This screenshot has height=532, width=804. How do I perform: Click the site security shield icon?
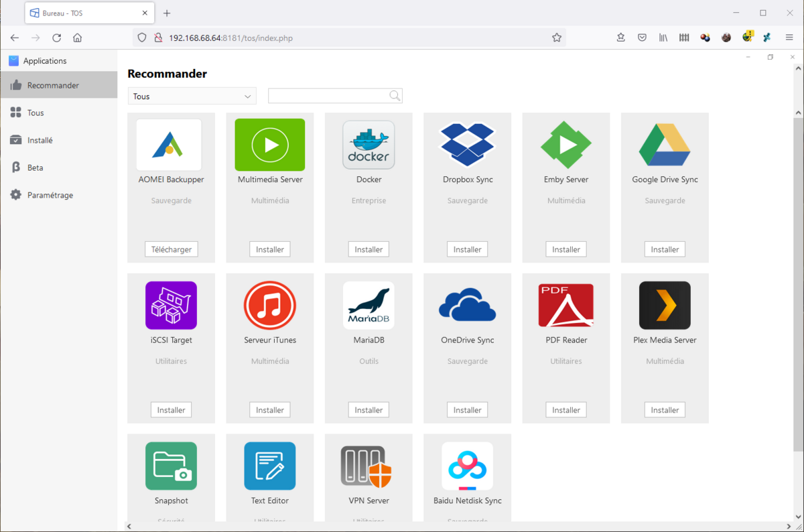tap(142, 38)
